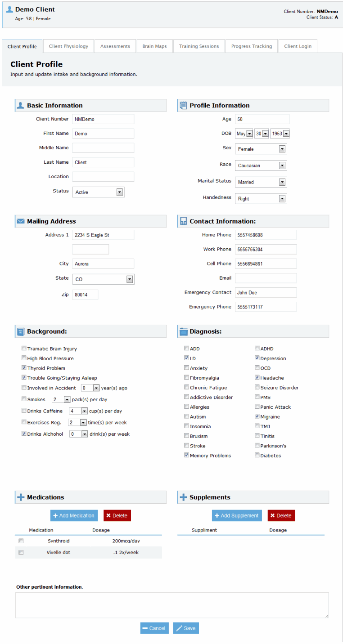The height and width of the screenshot is (644, 343).
Task: Click the plus icon beside Supplements heading
Action: tap(183, 497)
